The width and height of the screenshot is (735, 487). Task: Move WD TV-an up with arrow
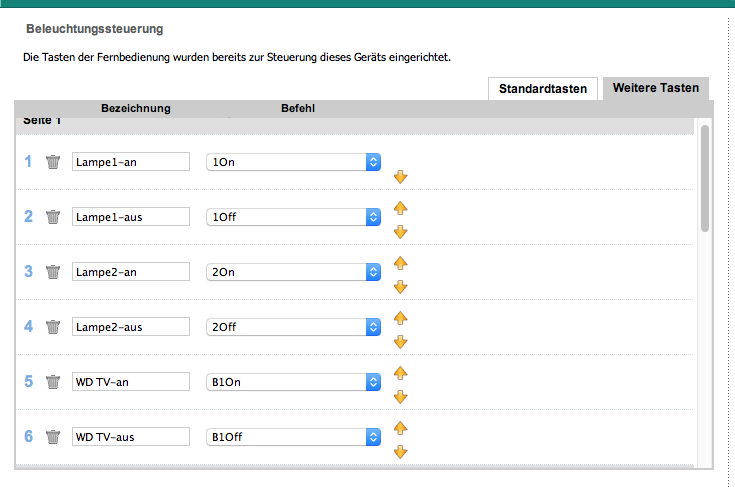(400, 373)
